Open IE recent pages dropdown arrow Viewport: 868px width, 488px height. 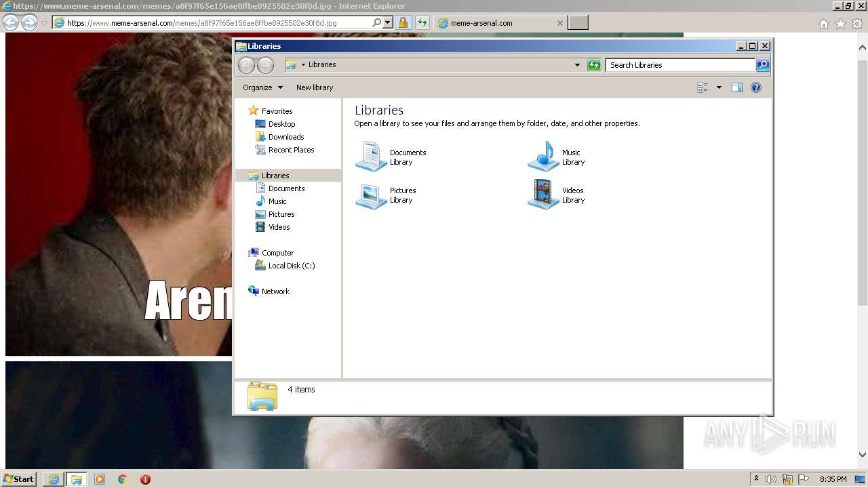tap(44, 22)
